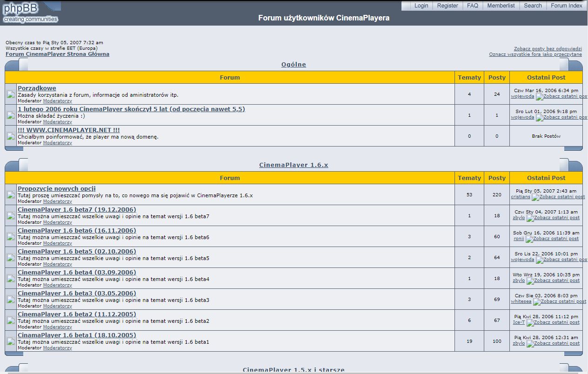Click the phpBB logo
Viewport: 588px width, 374px height.
[31, 12]
